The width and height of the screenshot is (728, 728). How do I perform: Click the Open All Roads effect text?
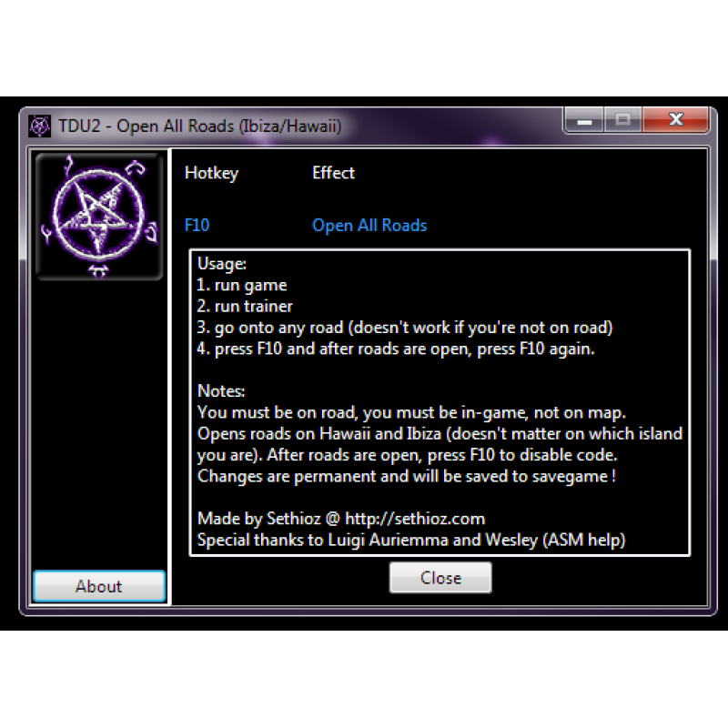[x=369, y=225]
